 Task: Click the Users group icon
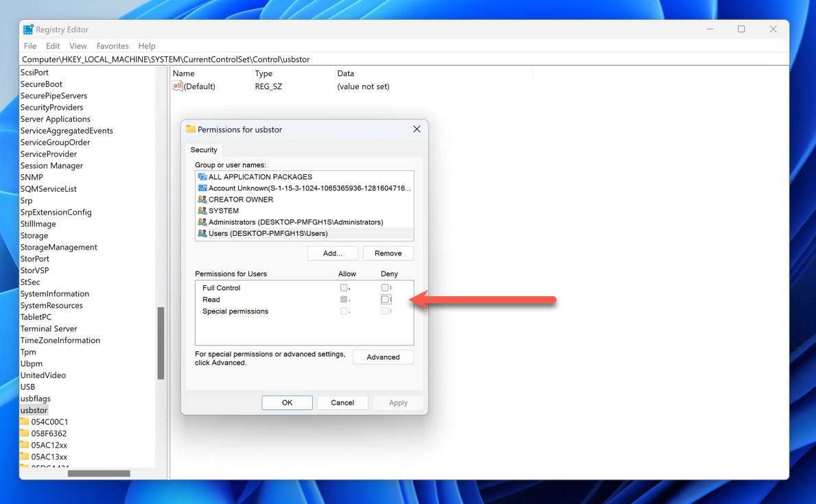pos(202,233)
